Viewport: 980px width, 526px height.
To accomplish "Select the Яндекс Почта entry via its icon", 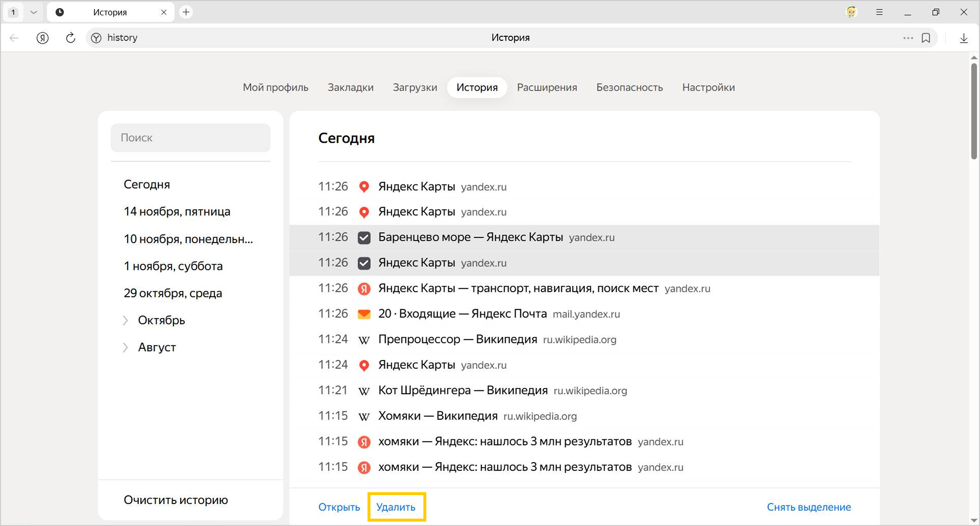I will (364, 314).
